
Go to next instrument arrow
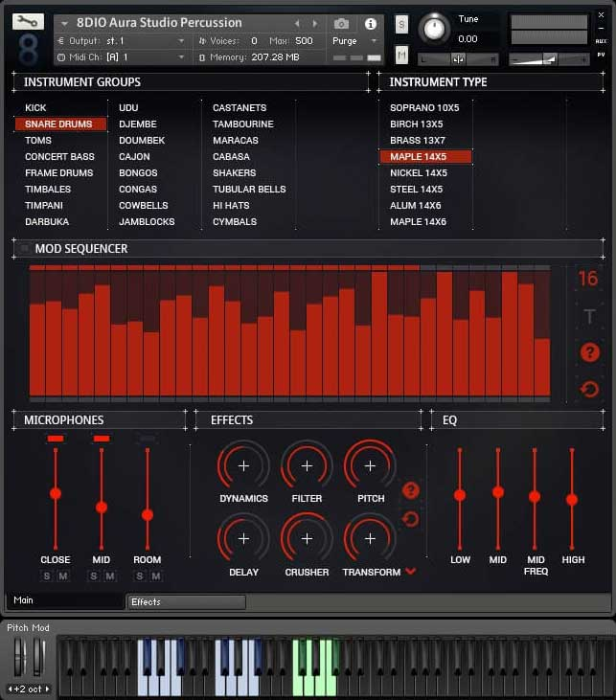coord(315,23)
